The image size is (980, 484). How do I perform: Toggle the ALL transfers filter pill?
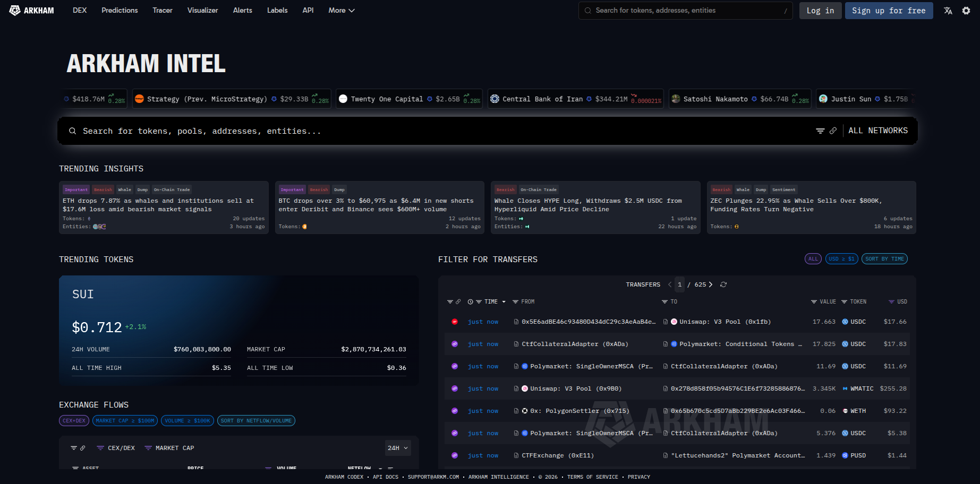813,259
